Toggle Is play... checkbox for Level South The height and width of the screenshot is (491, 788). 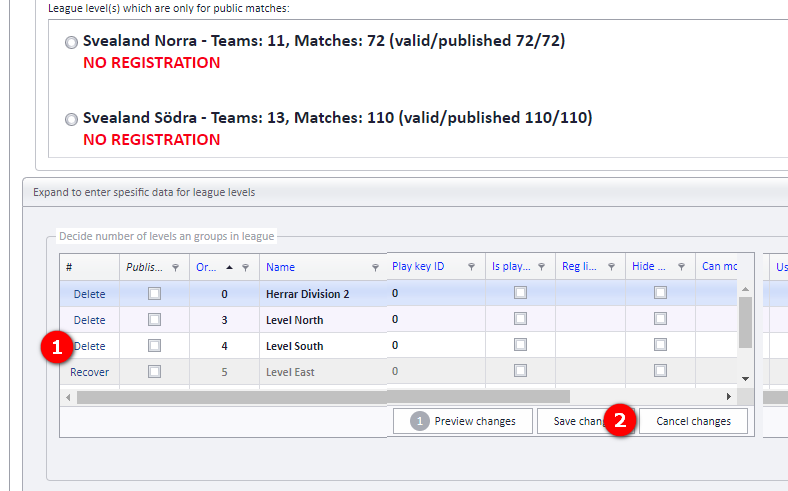(520, 345)
